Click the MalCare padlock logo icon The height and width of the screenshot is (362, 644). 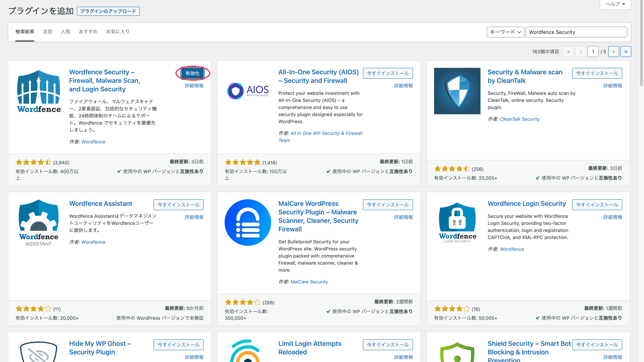[x=248, y=222]
